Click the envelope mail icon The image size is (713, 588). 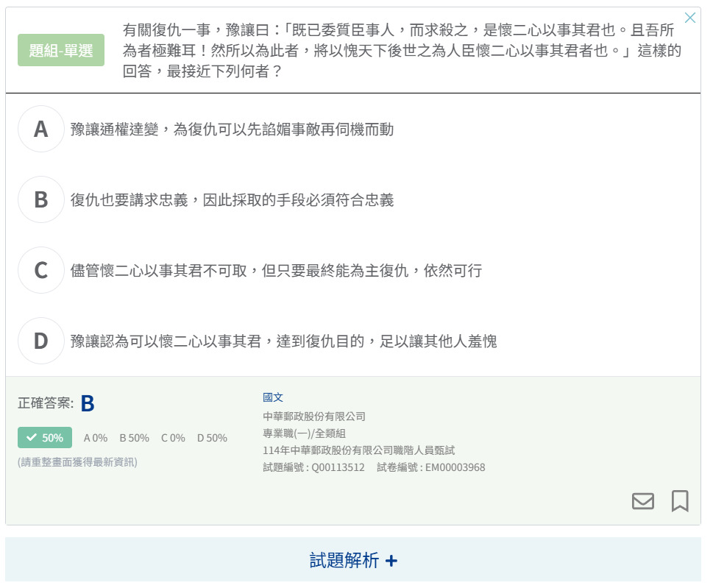pos(642,501)
